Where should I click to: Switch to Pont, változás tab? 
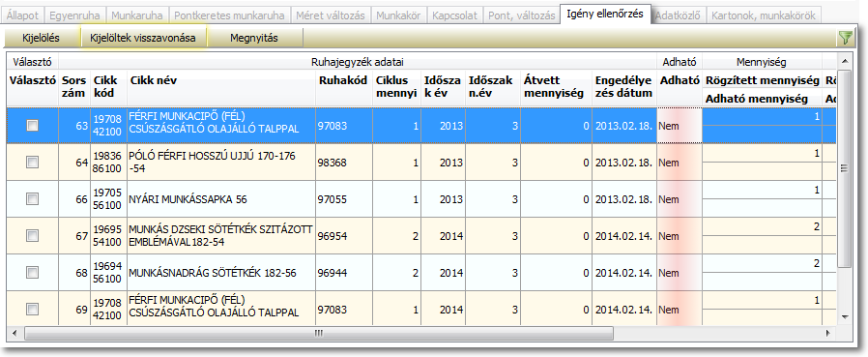(x=521, y=15)
